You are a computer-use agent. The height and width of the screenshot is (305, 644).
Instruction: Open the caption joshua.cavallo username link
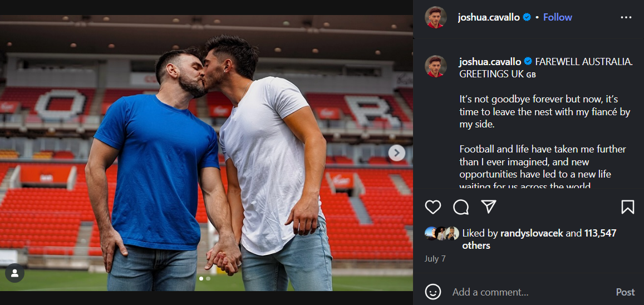(489, 62)
